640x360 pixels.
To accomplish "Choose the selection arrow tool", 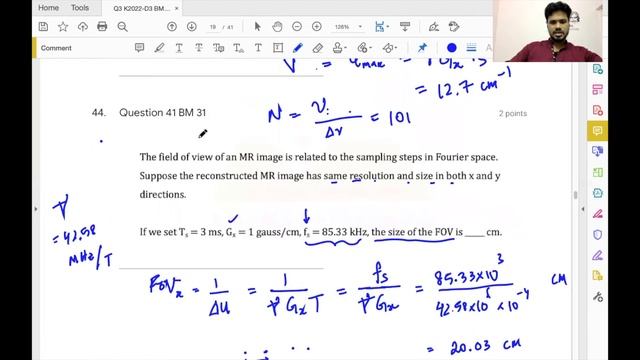I will point(257,27).
